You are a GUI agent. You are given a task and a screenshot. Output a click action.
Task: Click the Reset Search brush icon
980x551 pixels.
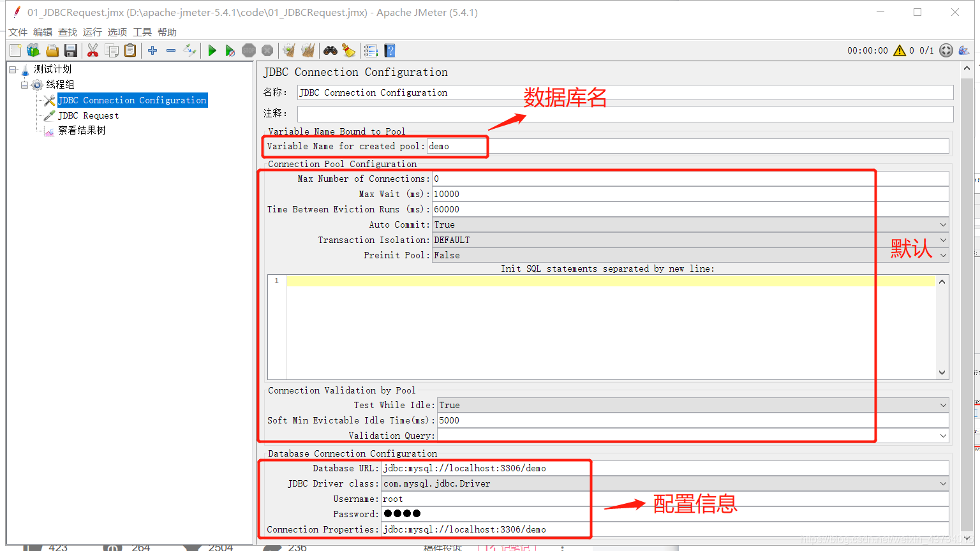tap(349, 50)
